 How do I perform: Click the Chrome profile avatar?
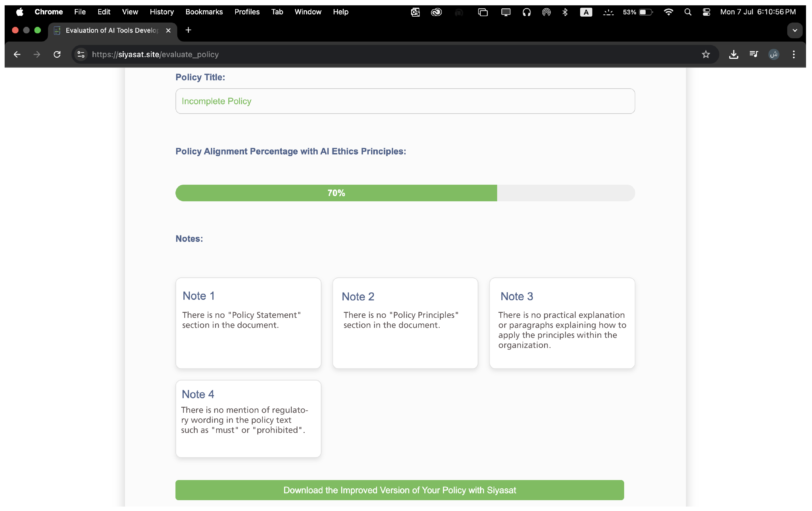[774, 54]
